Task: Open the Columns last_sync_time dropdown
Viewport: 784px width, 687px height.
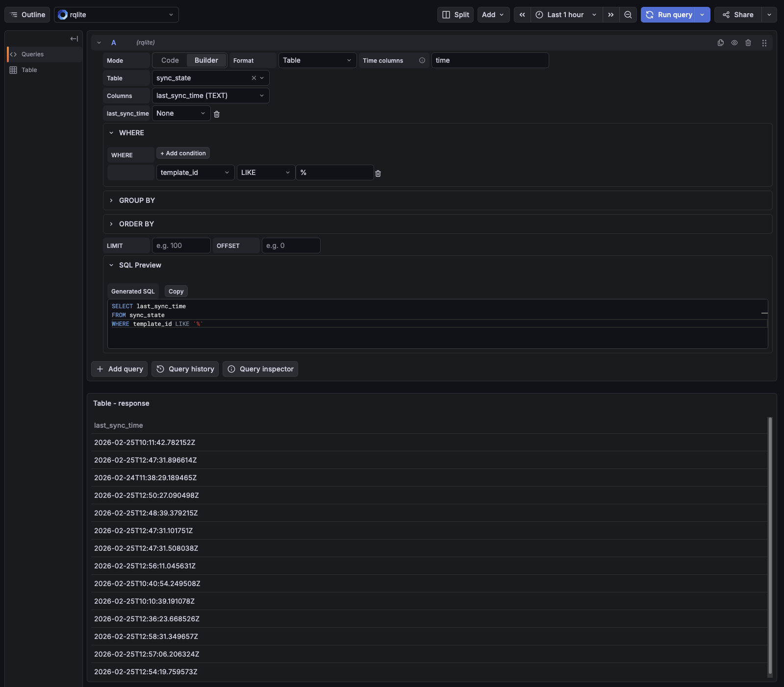Action: click(x=210, y=96)
